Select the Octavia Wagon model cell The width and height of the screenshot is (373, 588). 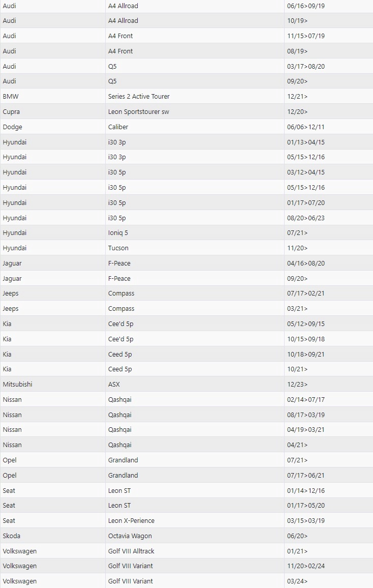tap(130, 536)
